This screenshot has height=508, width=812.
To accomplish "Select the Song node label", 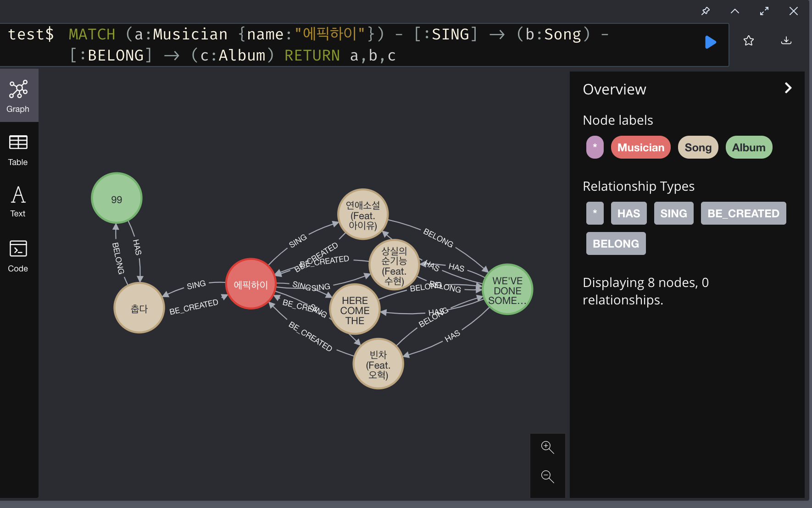I will pyautogui.click(x=698, y=147).
